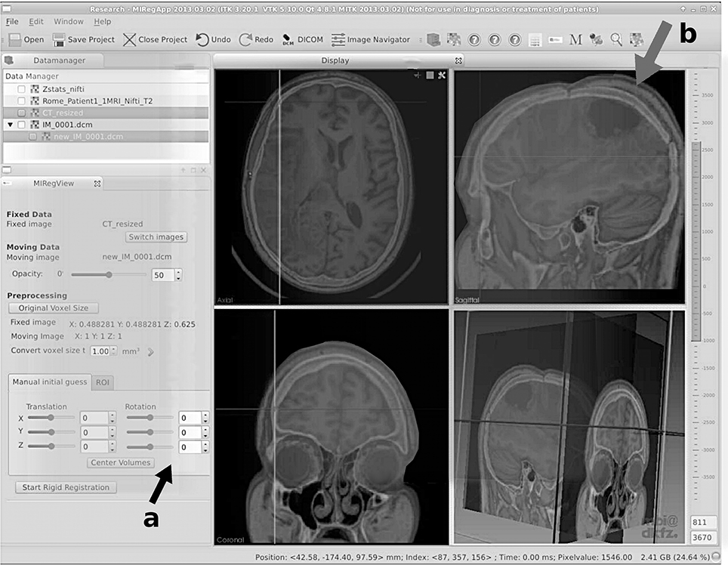This screenshot has height=565, width=728.
Task: Click the Undo toolbar icon
Action: tap(202, 39)
